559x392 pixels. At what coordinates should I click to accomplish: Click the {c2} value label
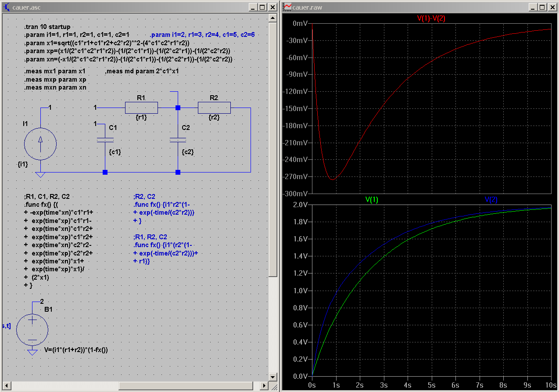coord(188,151)
